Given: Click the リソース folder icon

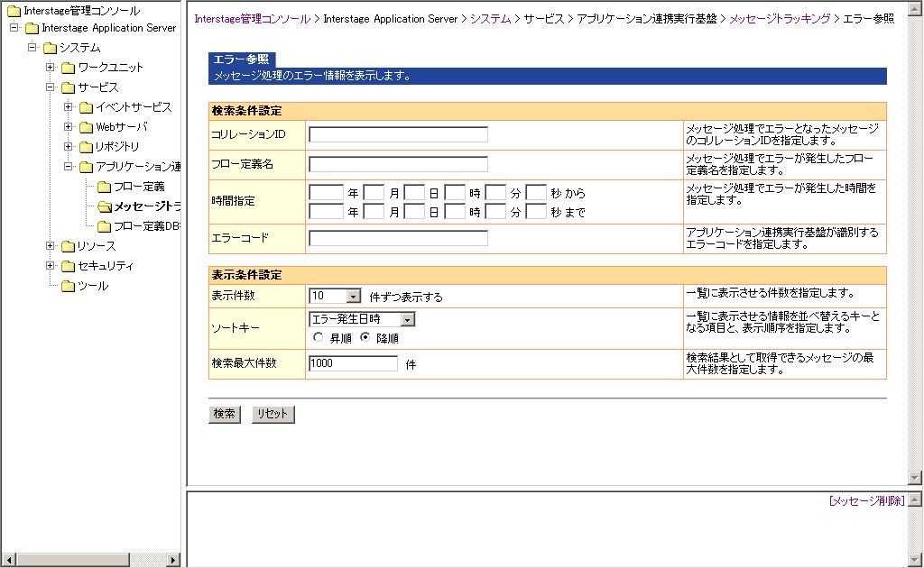Looking at the screenshot, I should (68, 246).
